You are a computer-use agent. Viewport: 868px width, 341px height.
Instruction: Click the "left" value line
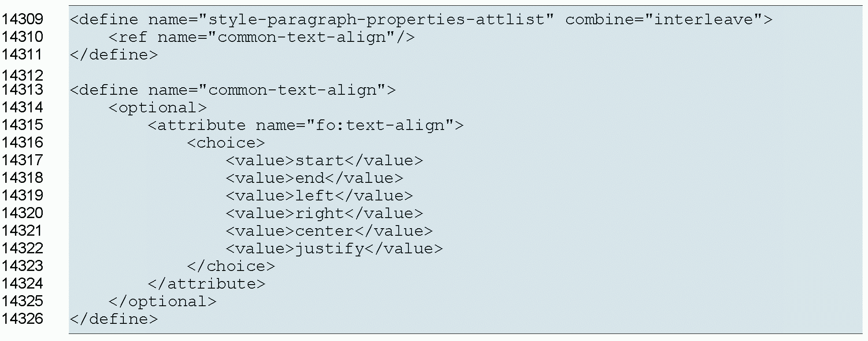pyautogui.click(x=319, y=196)
